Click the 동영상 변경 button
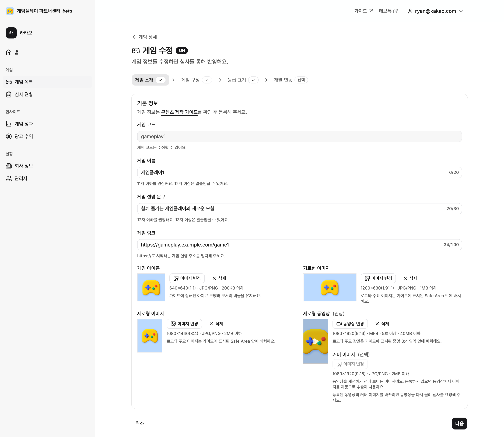Viewport: 504px width, 437px height. tap(350, 324)
